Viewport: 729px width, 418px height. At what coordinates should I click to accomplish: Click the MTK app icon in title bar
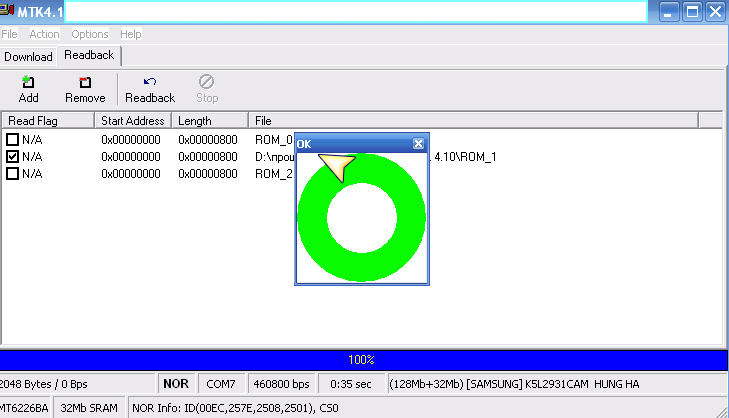[x=6, y=12]
